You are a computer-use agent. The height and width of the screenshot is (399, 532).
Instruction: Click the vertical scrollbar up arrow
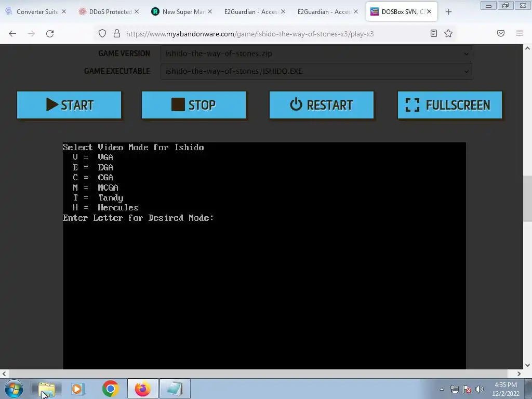click(528, 48)
